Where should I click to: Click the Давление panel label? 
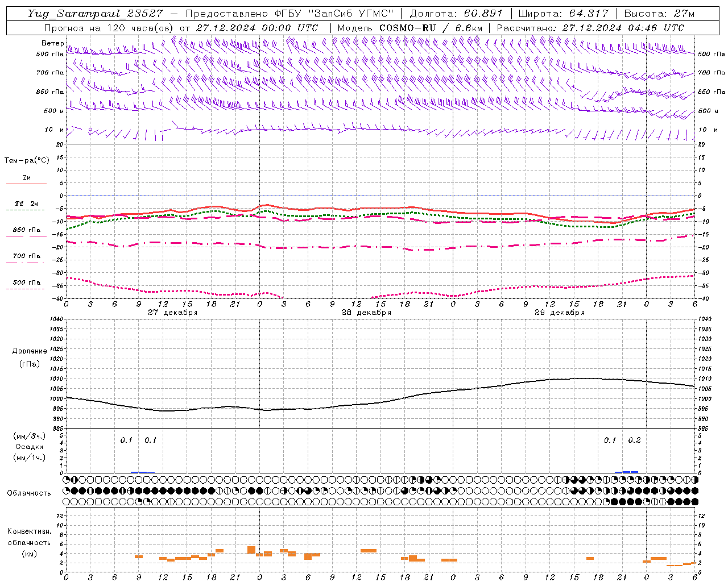tap(30, 351)
